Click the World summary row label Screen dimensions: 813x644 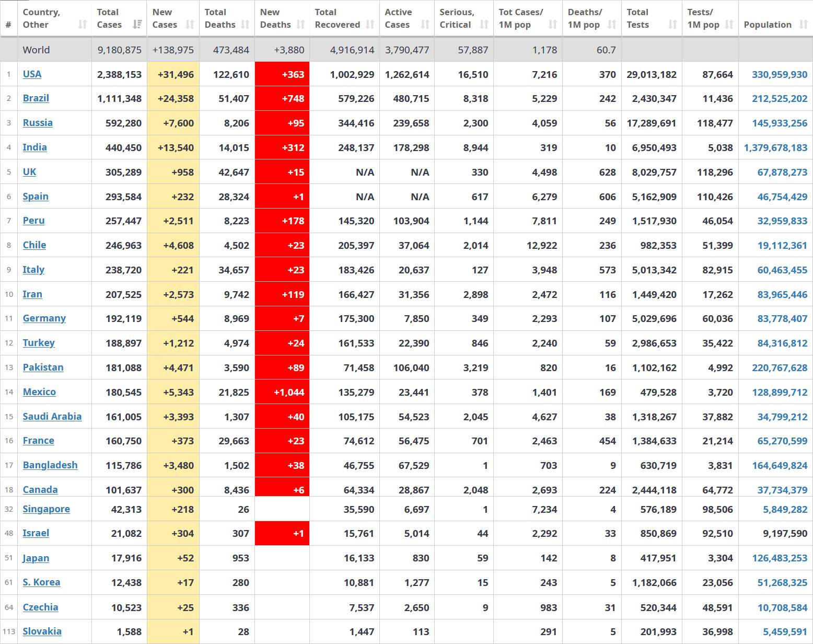pos(36,50)
